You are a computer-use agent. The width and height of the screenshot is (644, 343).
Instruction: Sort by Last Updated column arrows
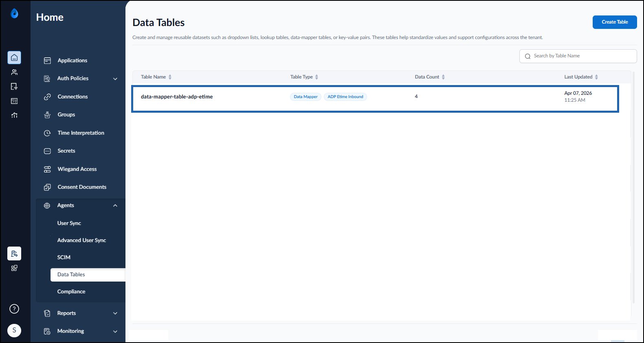click(596, 77)
